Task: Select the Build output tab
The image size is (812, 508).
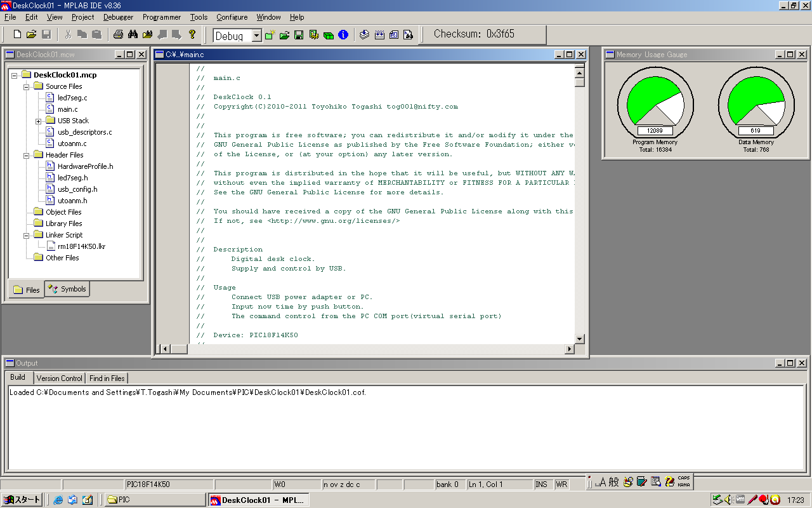Action: (18, 377)
